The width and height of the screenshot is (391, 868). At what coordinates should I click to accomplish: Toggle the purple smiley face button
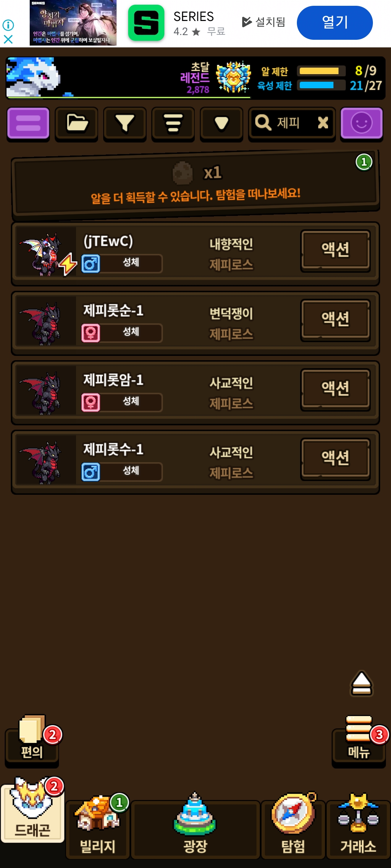[361, 123]
